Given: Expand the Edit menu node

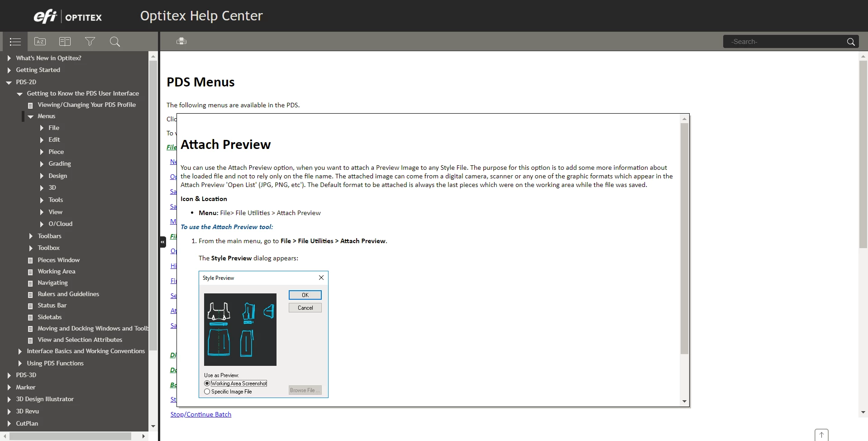Looking at the screenshot, I should (42, 140).
